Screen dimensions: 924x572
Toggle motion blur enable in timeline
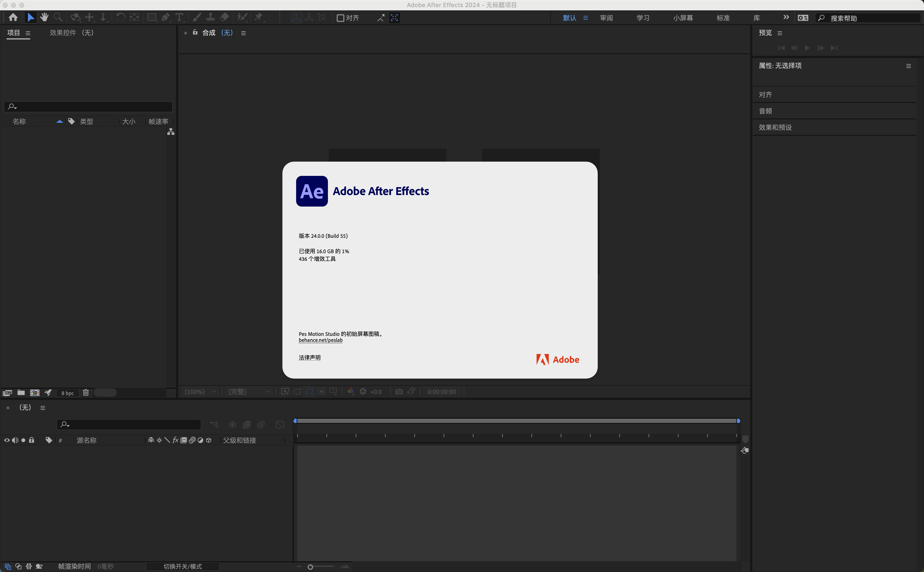pyautogui.click(x=261, y=424)
